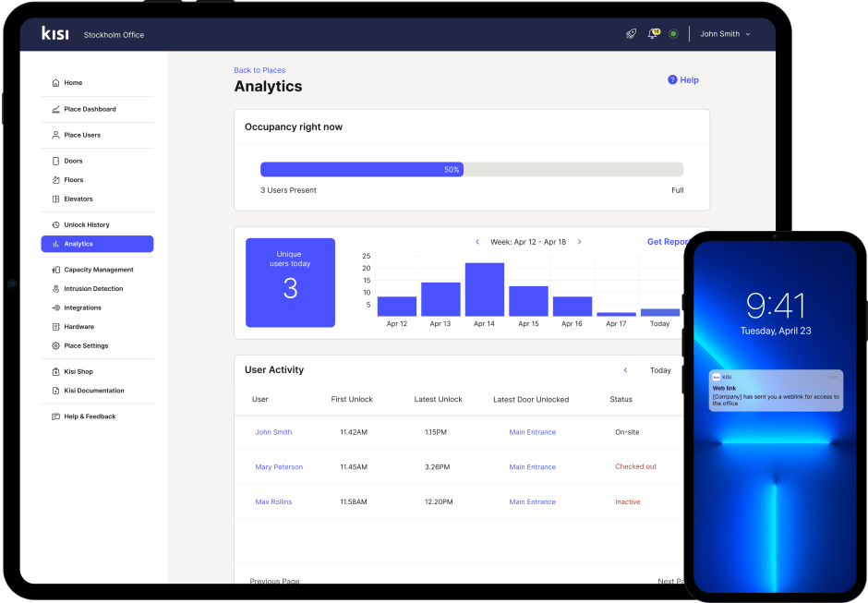Follow Back to Places link
This screenshot has width=868, height=603.
[259, 70]
